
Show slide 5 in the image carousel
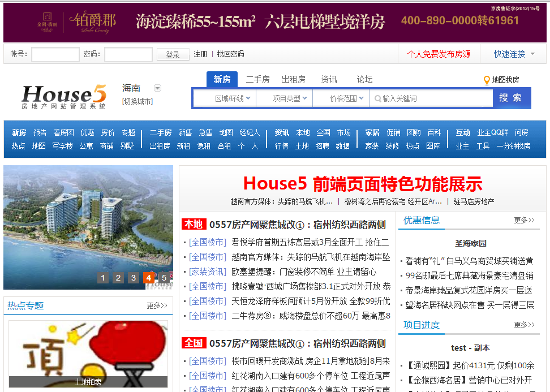tap(164, 278)
